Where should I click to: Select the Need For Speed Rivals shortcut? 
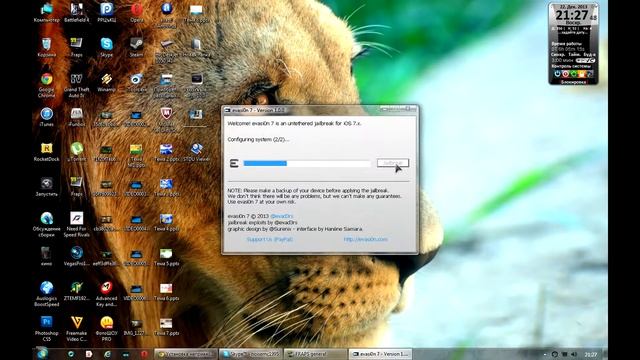tap(76, 224)
